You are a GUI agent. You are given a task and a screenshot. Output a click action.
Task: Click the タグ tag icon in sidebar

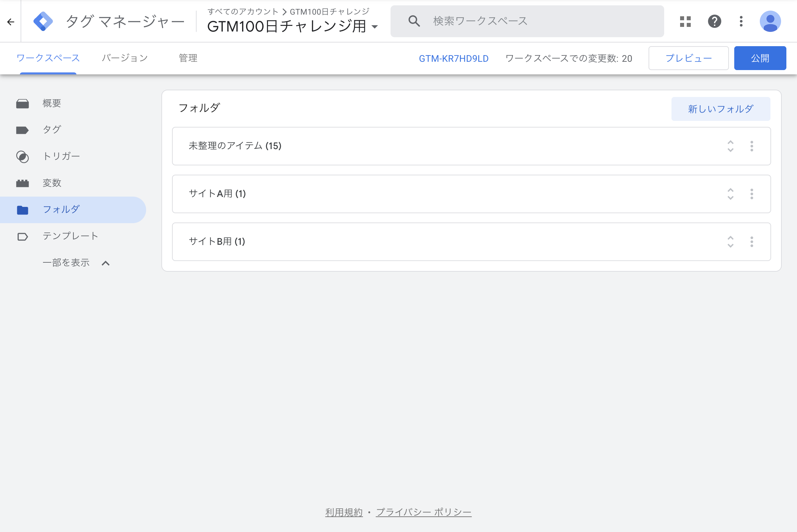[x=22, y=130]
